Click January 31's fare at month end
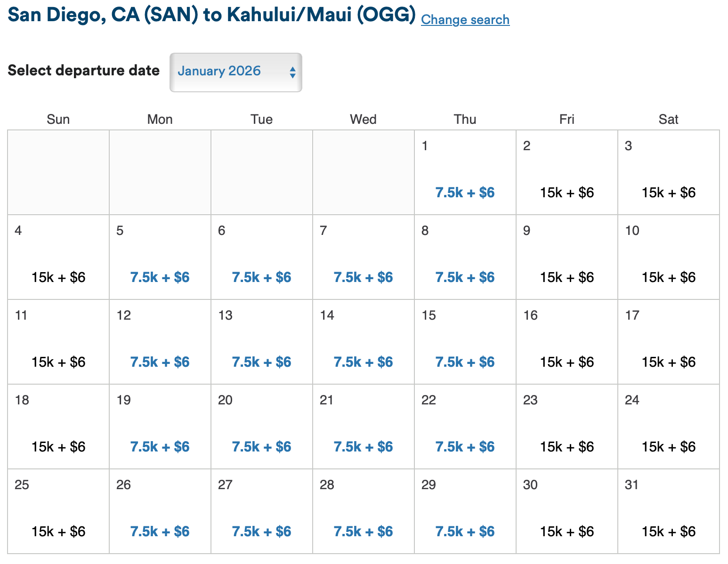This screenshot has height=564, width=728. [x=668, y=532]
